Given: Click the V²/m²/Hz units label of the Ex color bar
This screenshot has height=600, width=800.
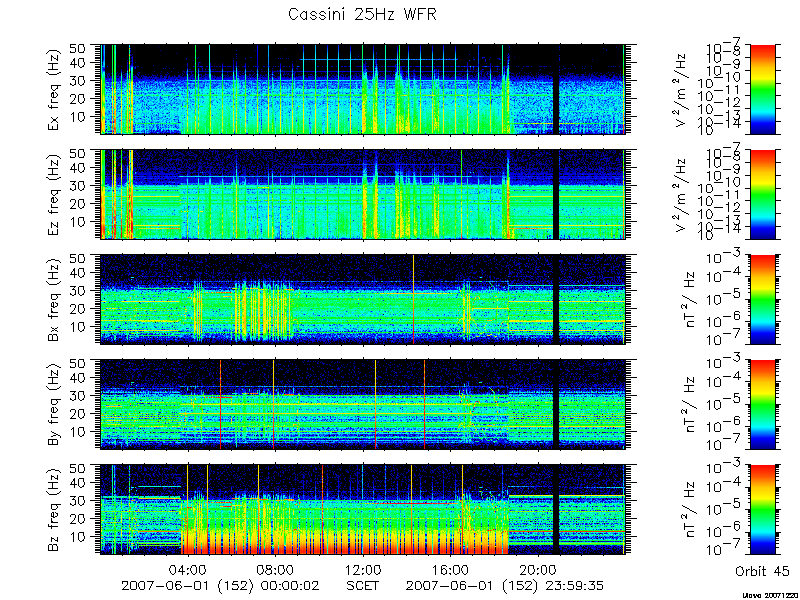Looking at the screenshot, I should pos(683,90).
